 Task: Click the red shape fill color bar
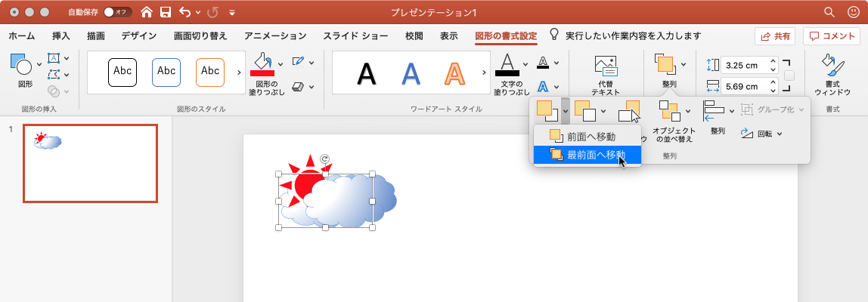point(262,73)
